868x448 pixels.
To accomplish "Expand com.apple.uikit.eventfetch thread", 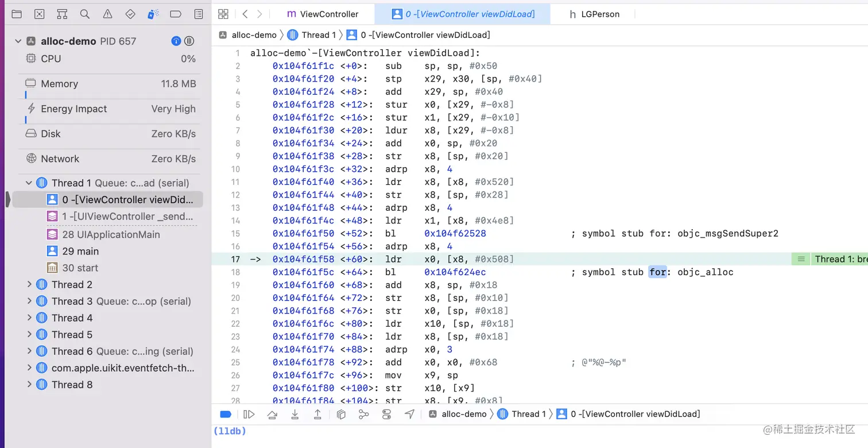I will point(29,368).
